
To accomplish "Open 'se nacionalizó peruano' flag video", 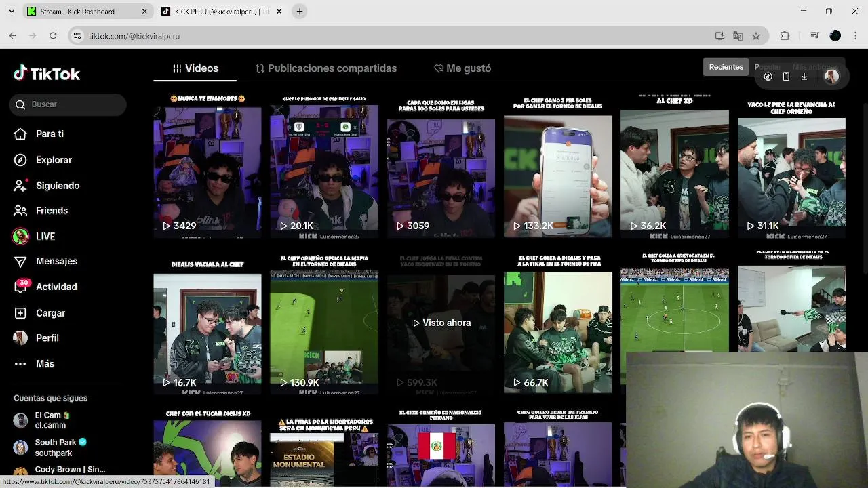I will pyautogui.click(x=441, y=447).
